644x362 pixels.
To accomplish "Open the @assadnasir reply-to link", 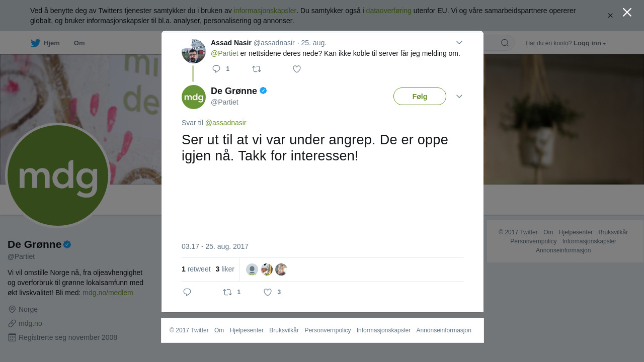I will [x=226, y=123].
